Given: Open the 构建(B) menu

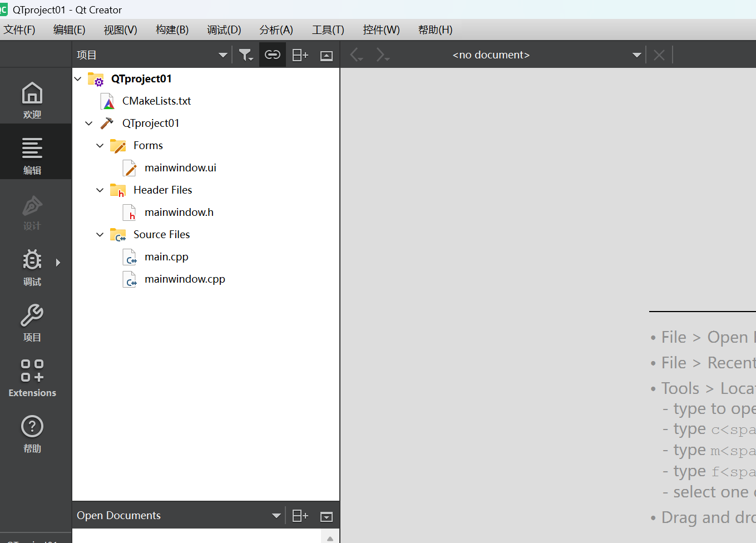Looking at the screenshot, I should [172, 30].
